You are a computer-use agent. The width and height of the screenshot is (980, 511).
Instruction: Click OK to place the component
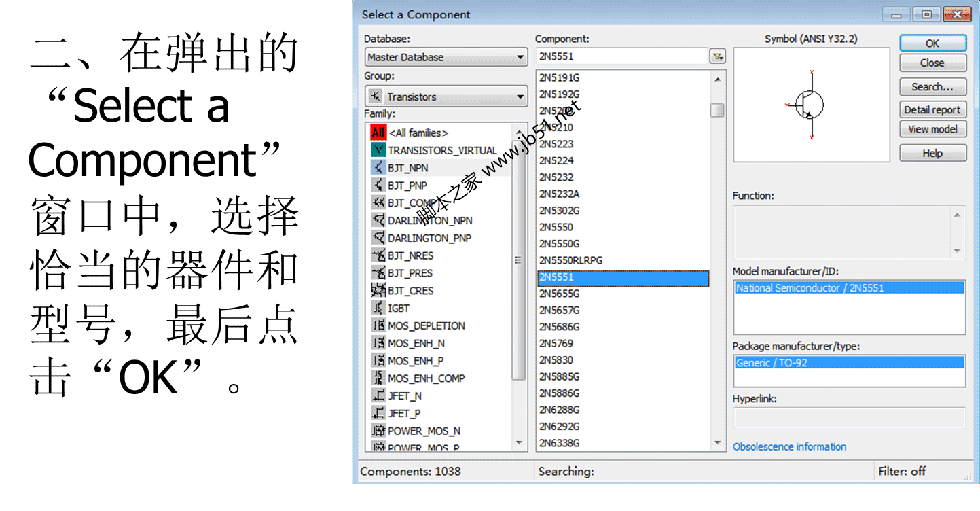pyautogui.click(x=932, y=43)
